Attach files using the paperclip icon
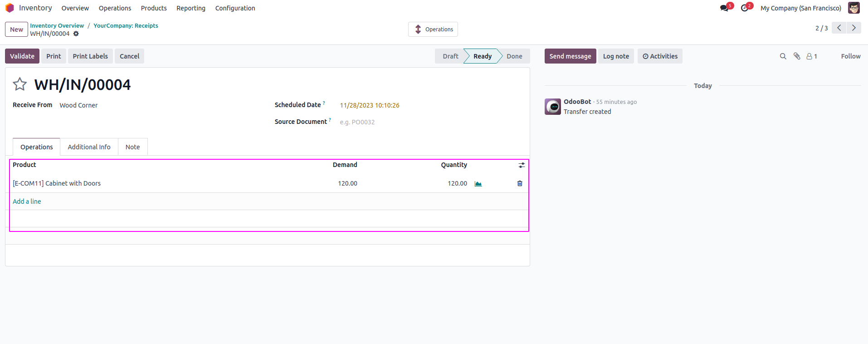This screenshot has height=344, width=868. (x=797, y=56)
